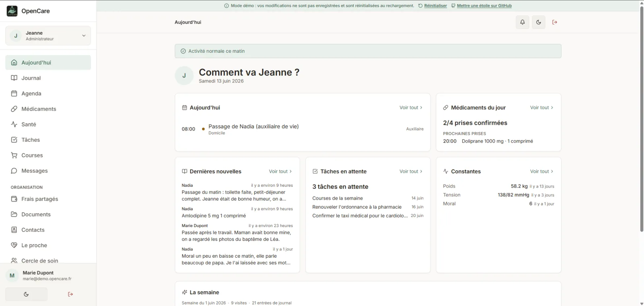The width and height of the screenshot is (644, 306).
Task: Click the Passage de Nadia appointment
Action: point(303,129)
